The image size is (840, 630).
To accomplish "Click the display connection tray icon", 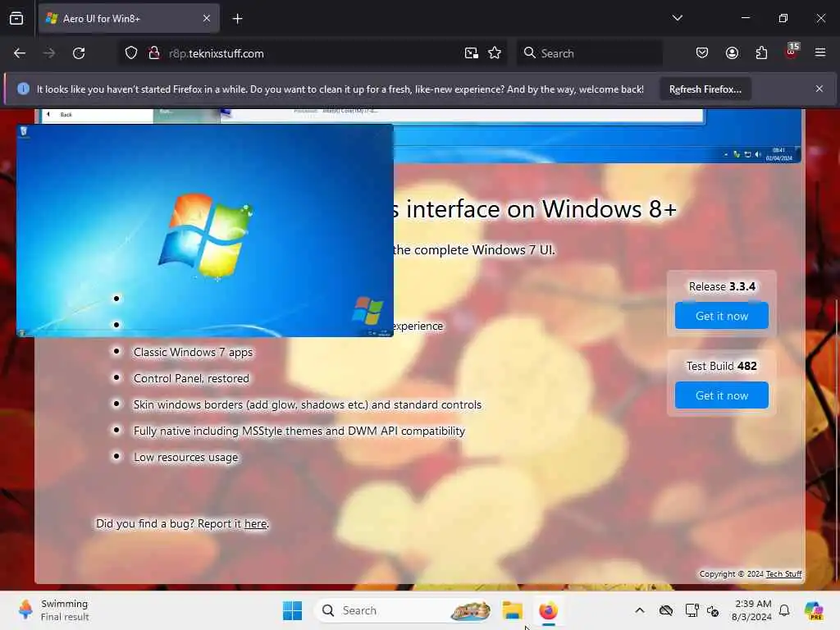I will (x=692, y=610).
